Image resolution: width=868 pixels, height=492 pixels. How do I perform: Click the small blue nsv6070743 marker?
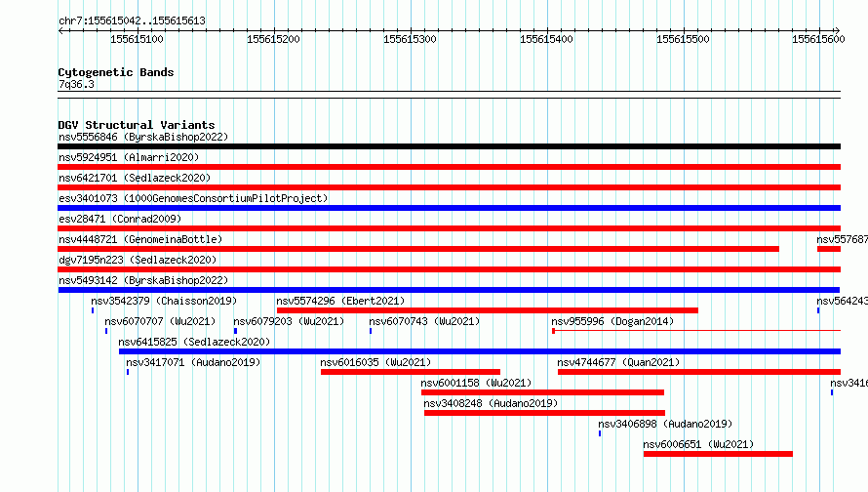tap(371, 331)
